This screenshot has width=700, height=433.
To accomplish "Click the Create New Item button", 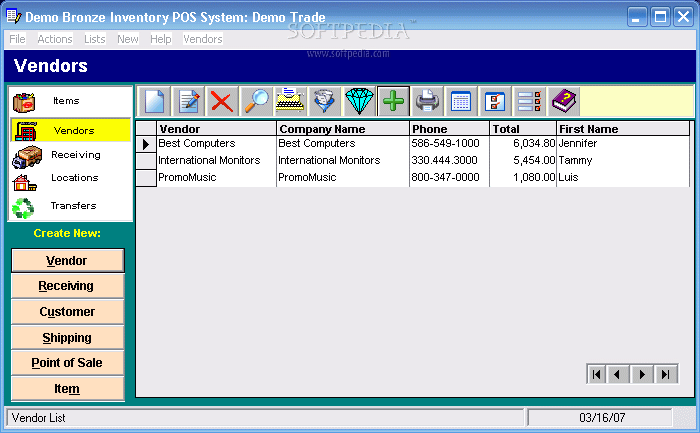I will (67, 389).
